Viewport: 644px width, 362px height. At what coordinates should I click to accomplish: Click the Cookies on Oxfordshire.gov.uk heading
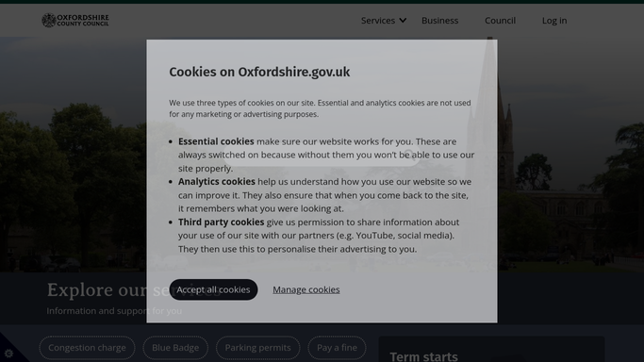point(259,72)
